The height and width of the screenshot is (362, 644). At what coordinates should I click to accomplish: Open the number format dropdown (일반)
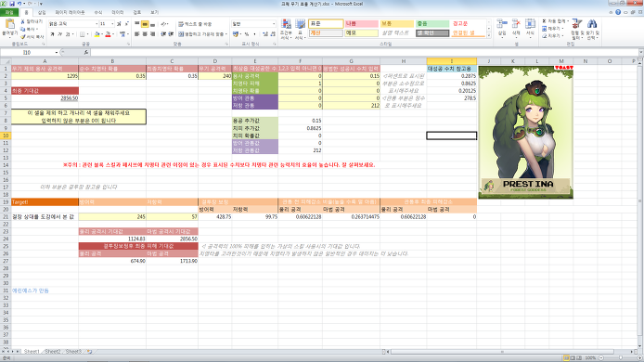click(x=274, y=24)
